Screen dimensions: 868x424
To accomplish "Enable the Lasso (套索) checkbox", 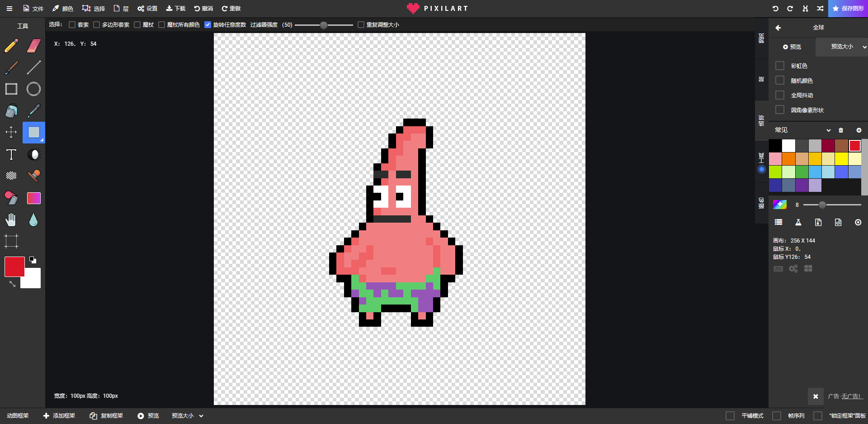I will (72, 25).
